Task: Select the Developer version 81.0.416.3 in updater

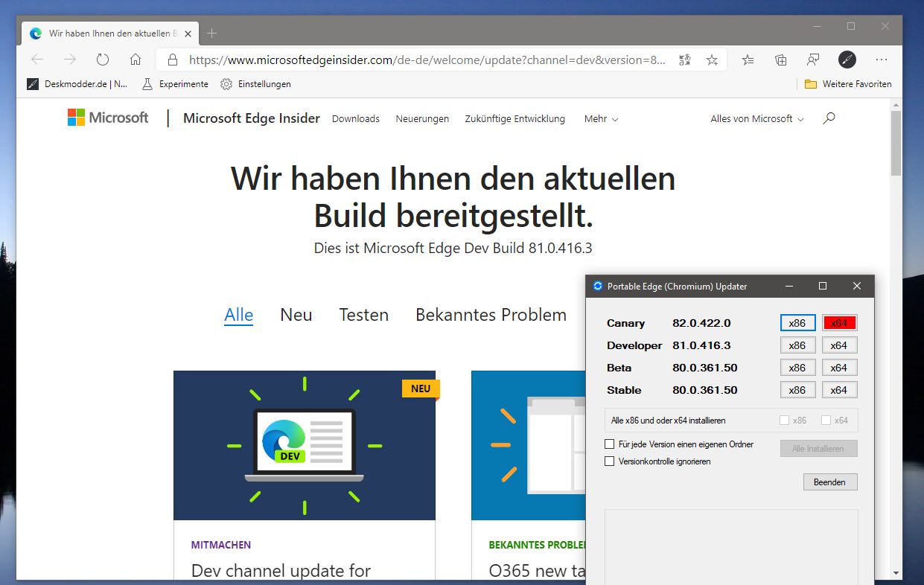Action: pyautogui.click(x=701, y=345)
